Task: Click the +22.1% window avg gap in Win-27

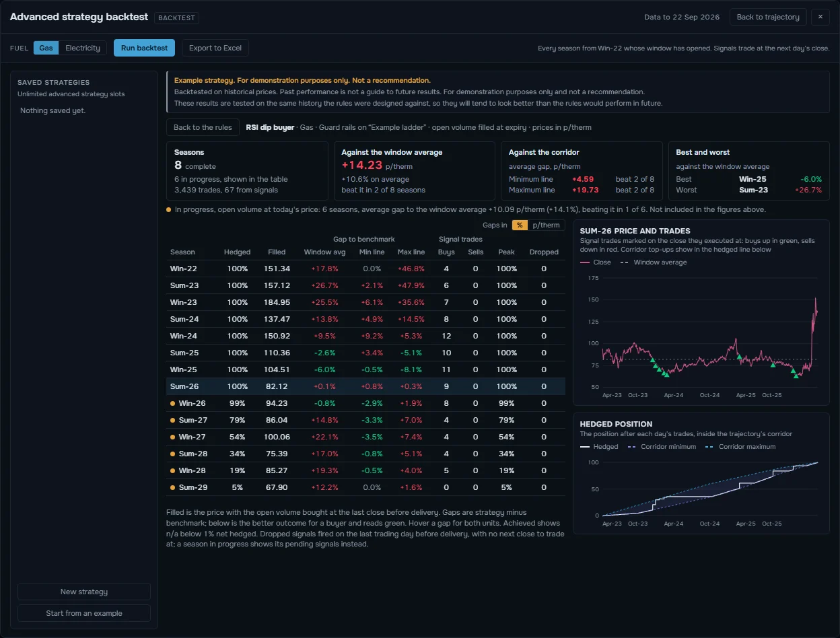Action: (324, 437)
